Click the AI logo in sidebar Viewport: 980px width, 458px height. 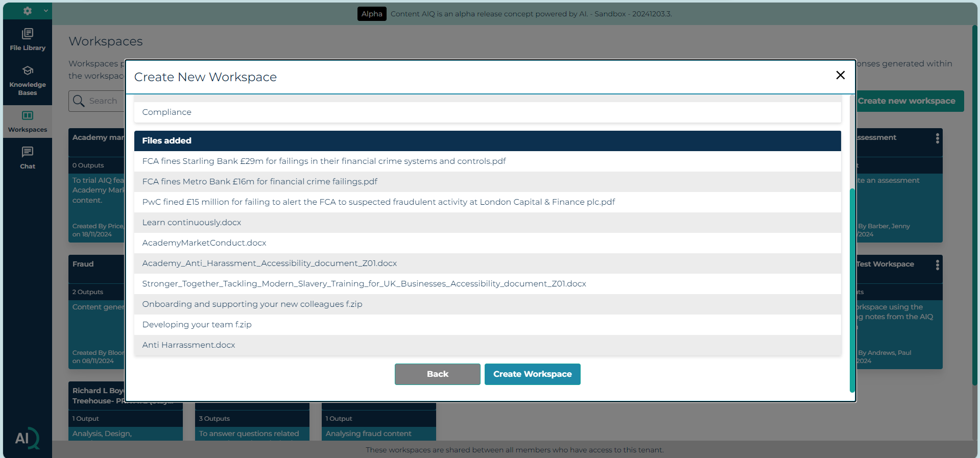[x=27, y=438]
